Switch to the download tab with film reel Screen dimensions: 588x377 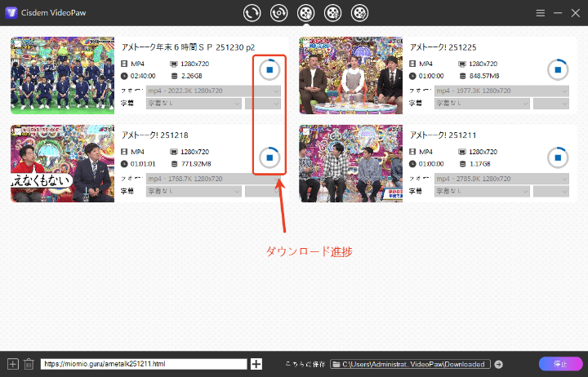point(305,13)
